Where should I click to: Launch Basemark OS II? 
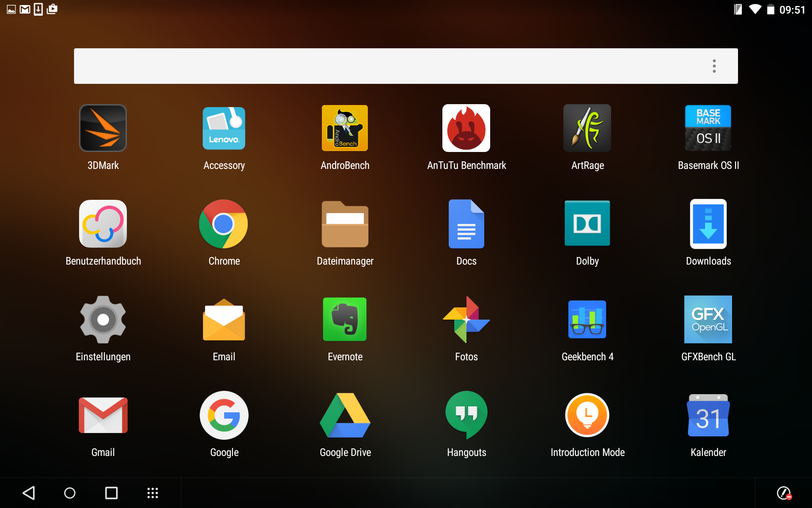(708, 128)
